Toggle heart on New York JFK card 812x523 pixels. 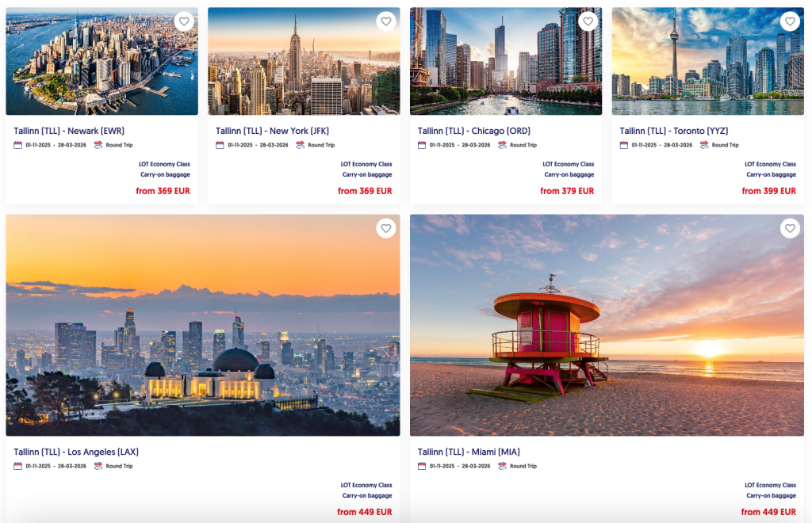tap(386, 21)
